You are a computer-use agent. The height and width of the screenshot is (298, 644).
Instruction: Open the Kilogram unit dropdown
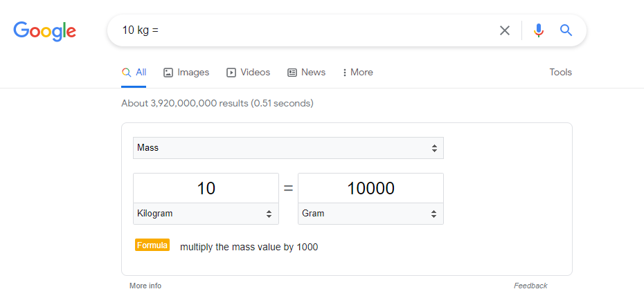coord(206,214)
